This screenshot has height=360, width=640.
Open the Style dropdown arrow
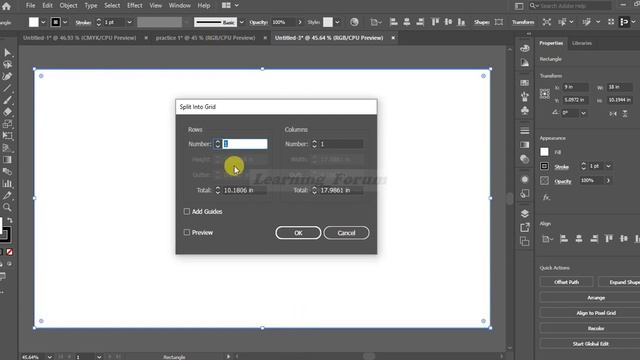(337, 22)
